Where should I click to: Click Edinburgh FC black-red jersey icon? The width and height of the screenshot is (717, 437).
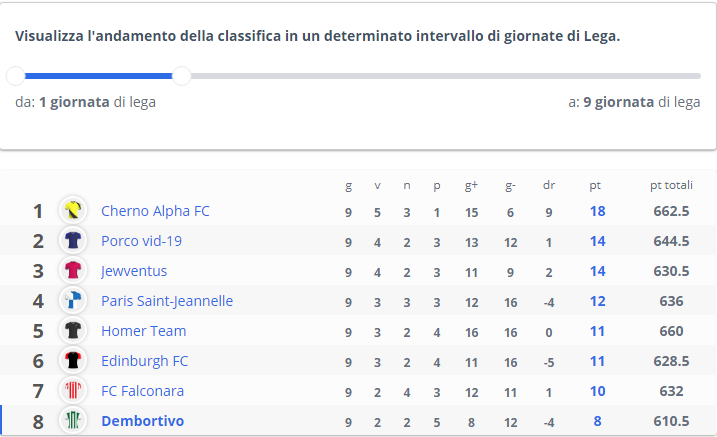pyautogui.click(x=73, y=361)
